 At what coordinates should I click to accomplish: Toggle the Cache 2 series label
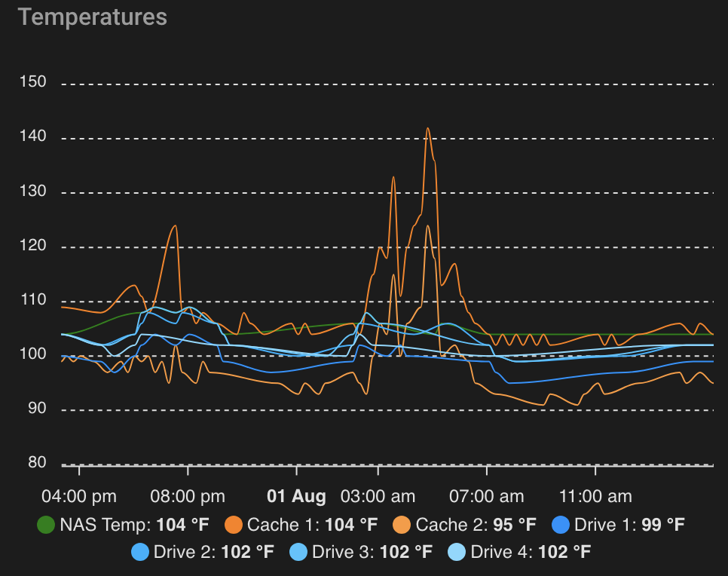click(476, 525)
